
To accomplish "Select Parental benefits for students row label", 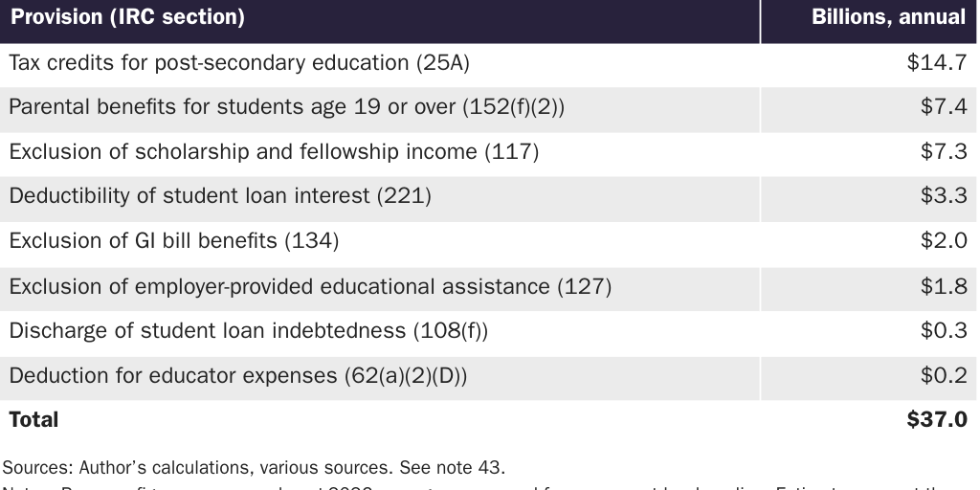I will [x=286, y=107].
